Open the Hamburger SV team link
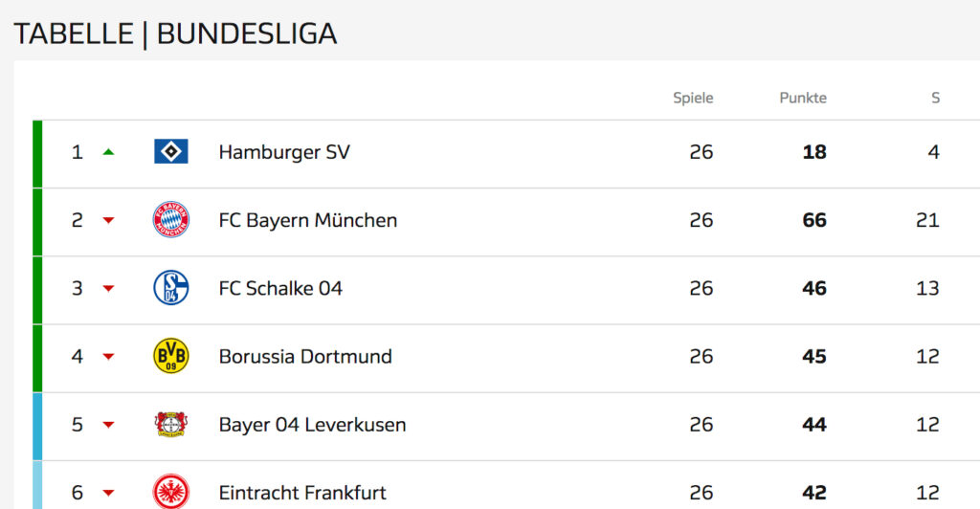Screen dimensions: 980x509 [284, 152]
